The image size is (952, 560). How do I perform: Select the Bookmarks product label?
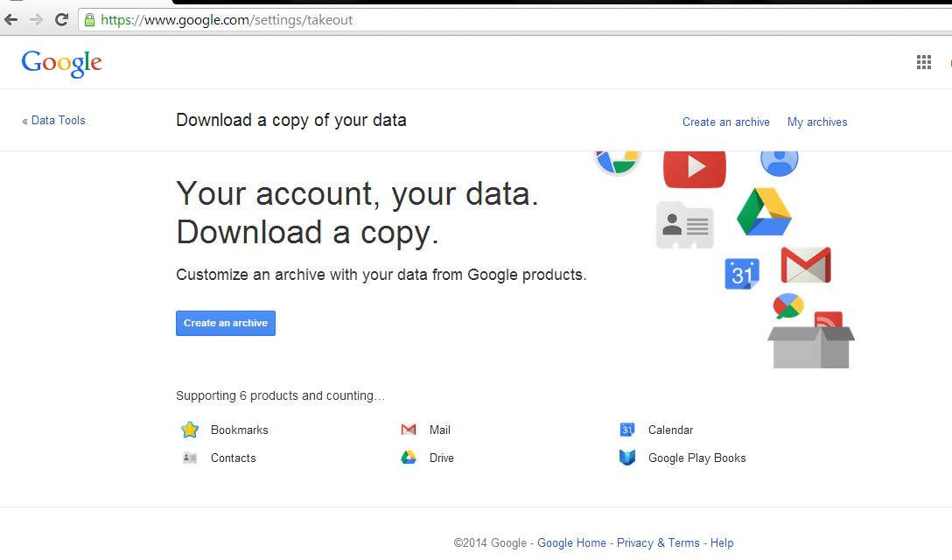click(239, 430)
